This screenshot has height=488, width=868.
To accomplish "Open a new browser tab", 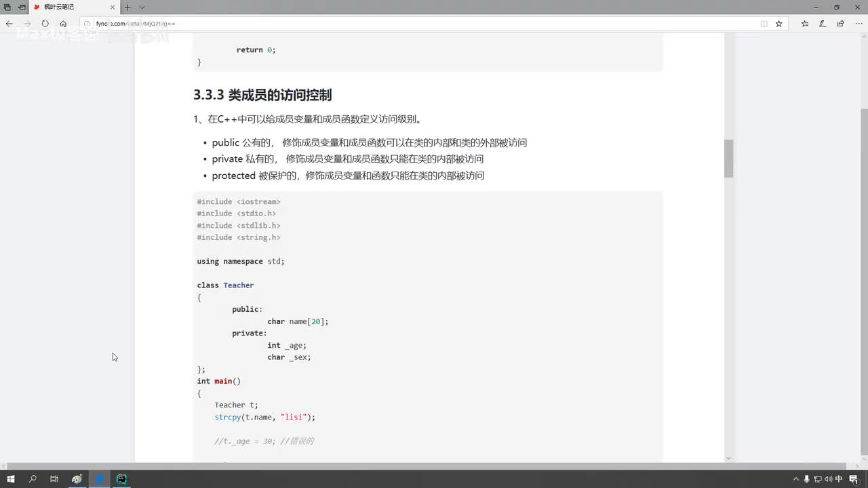I will click(127, 7).
